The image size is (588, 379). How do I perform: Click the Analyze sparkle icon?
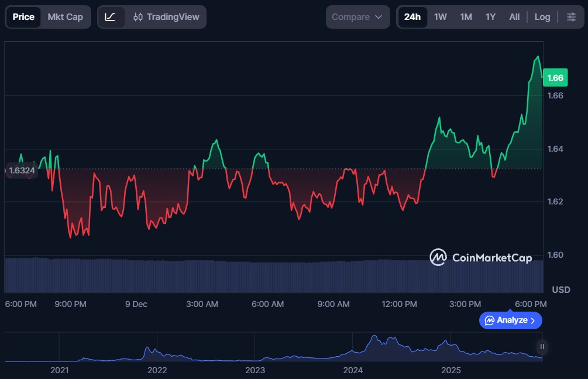tap(490, 320)
